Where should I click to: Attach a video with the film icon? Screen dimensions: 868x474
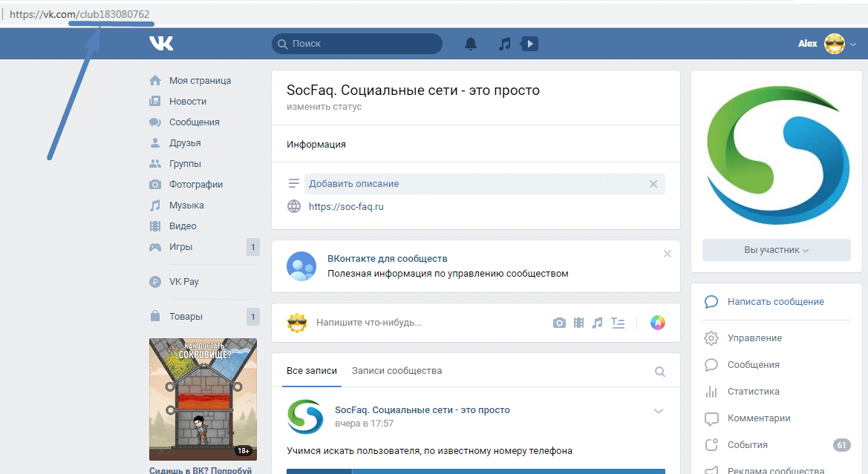click(x=578, y=323)
